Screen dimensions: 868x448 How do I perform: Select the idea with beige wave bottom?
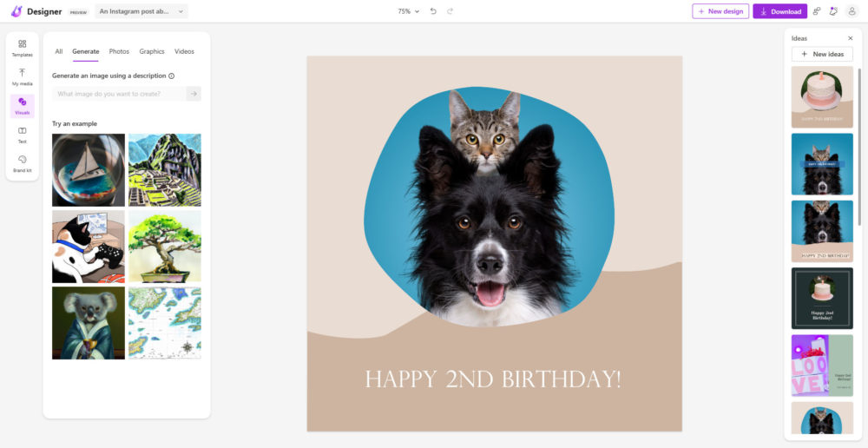pyautogui.click(x=822, y=231)
